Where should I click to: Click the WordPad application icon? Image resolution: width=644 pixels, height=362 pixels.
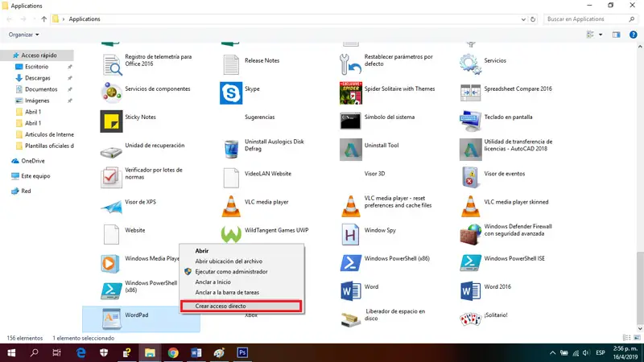click(111, 319)
